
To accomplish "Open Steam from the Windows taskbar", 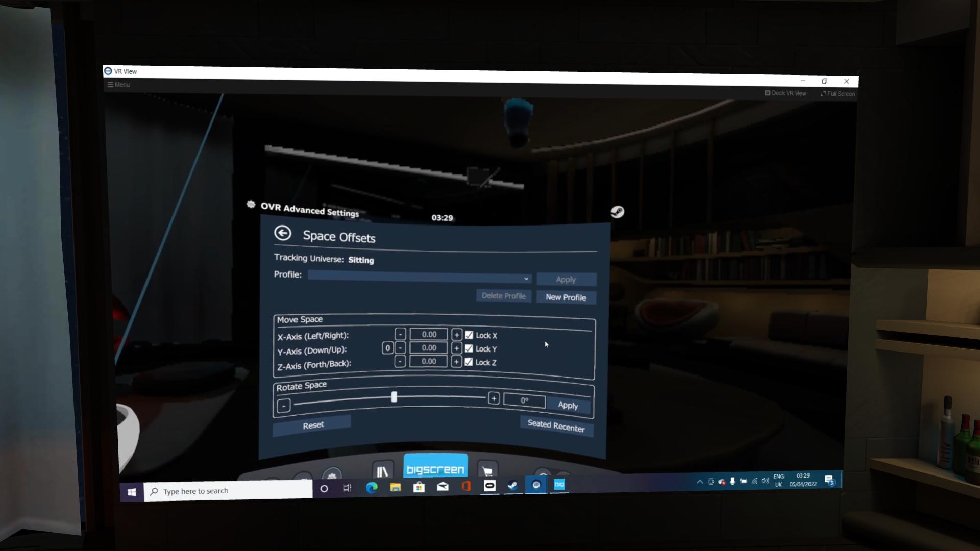I will [x=512, y=486].
